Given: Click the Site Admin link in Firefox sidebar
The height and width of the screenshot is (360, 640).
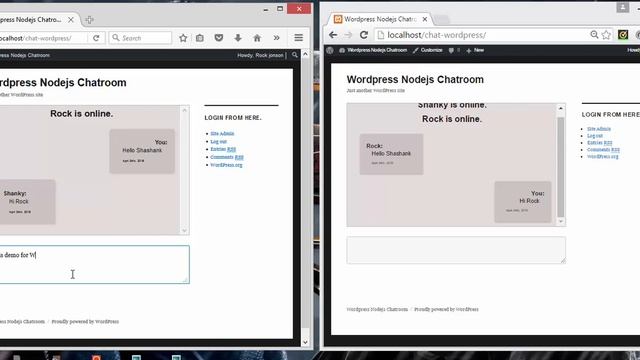Looking at the screenshot, I should 222,133.
